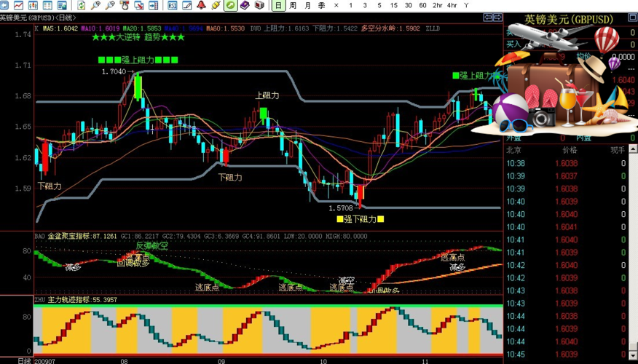The width and height of the screenshot is (638, 364).
Task: Toggle the 日 daily period button
Action: tap(278, 5)
